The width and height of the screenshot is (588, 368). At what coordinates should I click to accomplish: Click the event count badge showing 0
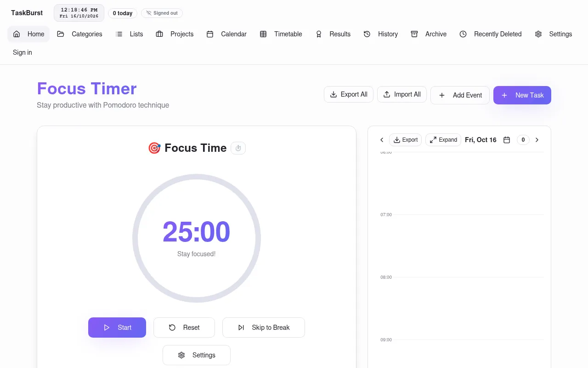click(x=523, y=140)
